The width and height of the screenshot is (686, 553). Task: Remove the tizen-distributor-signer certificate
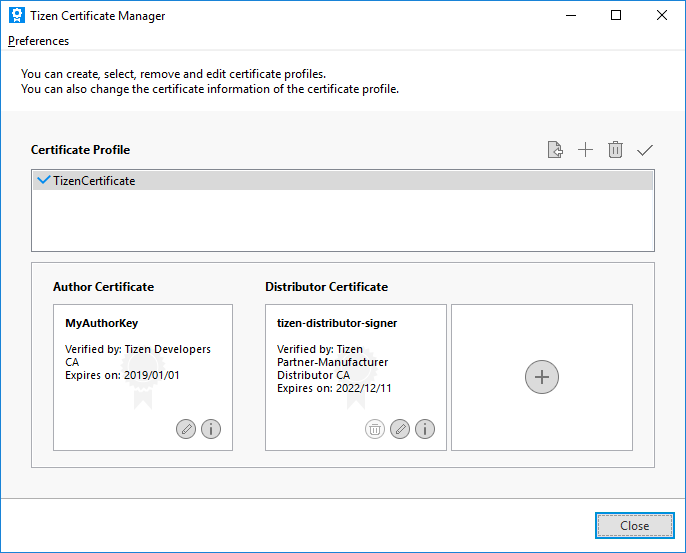coord(374,429)
